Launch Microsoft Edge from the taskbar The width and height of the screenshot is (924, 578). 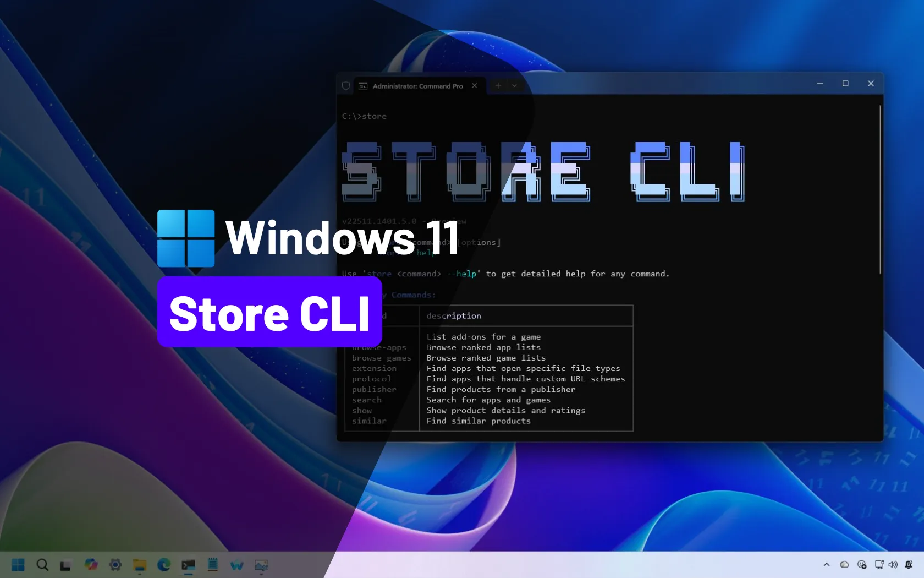[x=164, y=565]
